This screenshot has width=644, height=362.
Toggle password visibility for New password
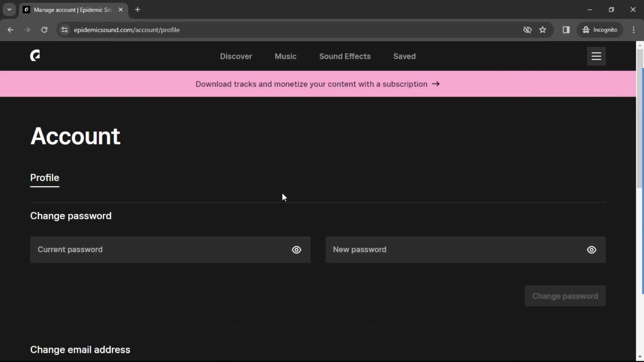591,250
